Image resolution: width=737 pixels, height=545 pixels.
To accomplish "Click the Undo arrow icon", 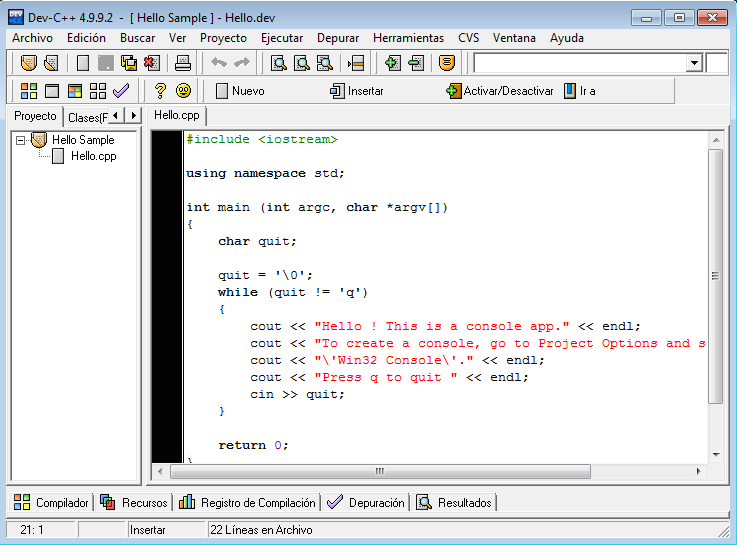I will [x=218, y=63].
